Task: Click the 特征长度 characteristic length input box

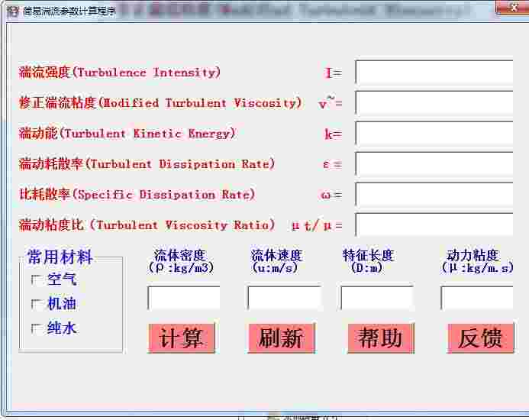Action: coord(377,298)
